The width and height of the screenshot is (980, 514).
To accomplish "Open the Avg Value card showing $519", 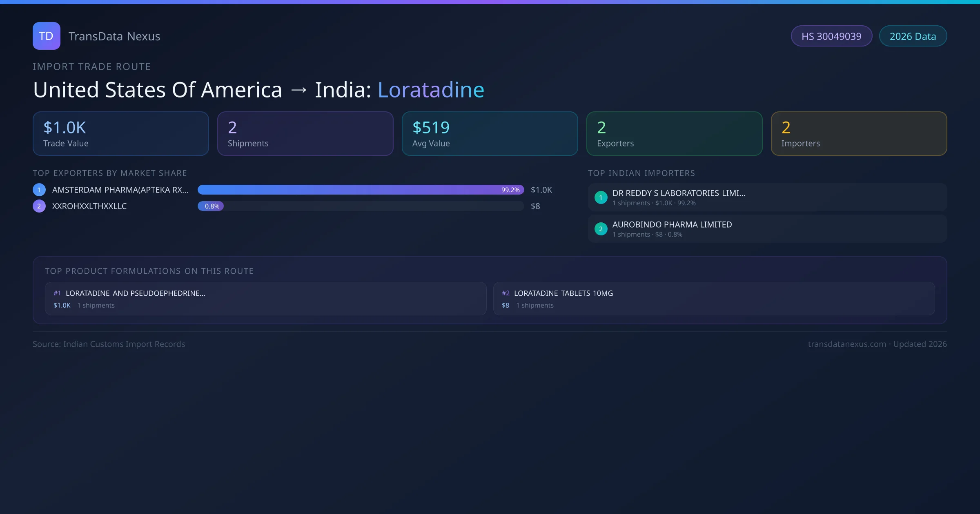I will [x=490, y=133].
